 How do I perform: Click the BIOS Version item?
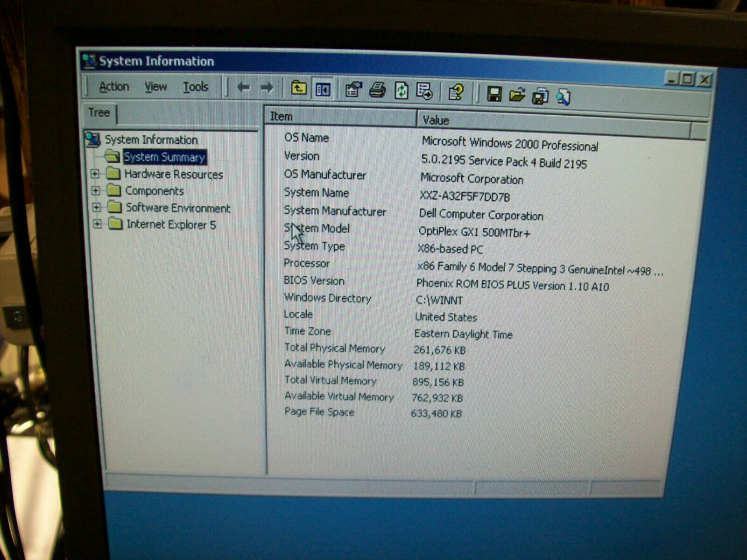[x=314, y=280]
